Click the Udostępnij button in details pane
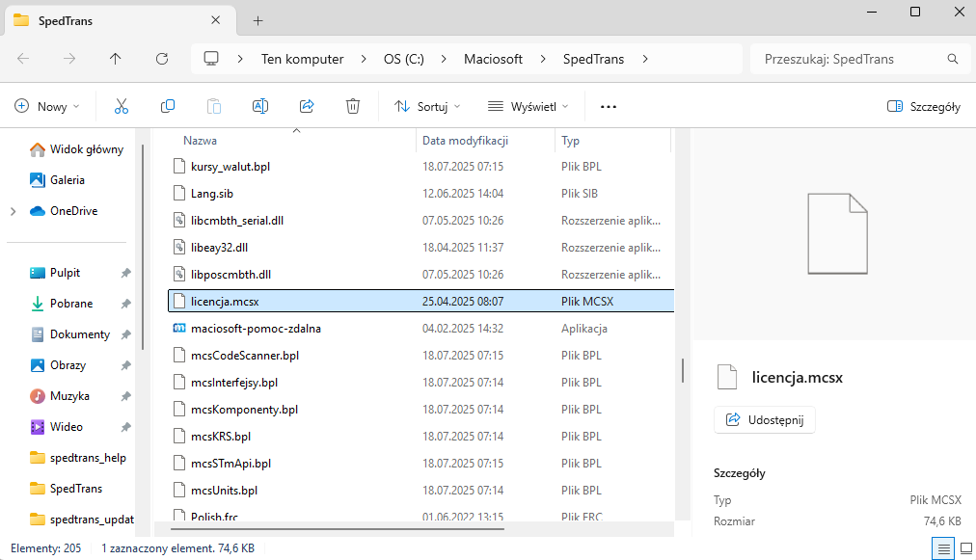This screenshot has height=560, width=976. click(765, 420)
